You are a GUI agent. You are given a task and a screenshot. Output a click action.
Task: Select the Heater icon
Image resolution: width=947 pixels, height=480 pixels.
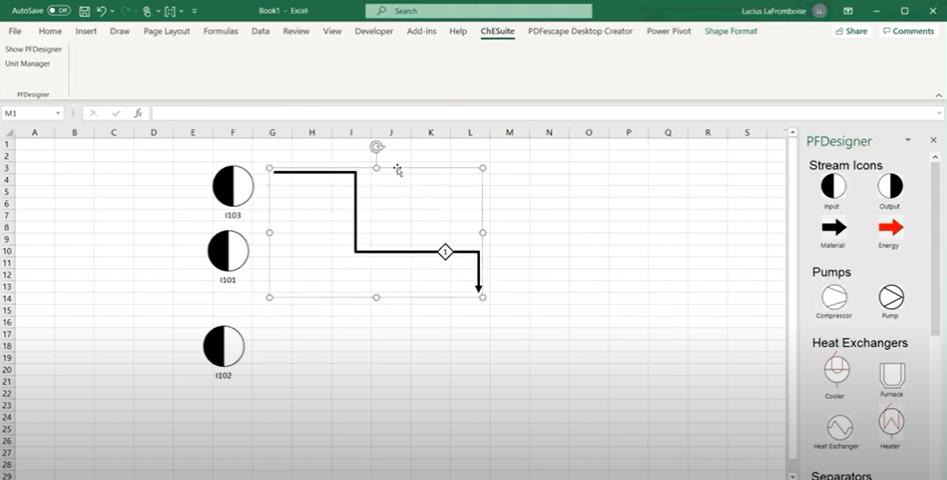(891, 421)
